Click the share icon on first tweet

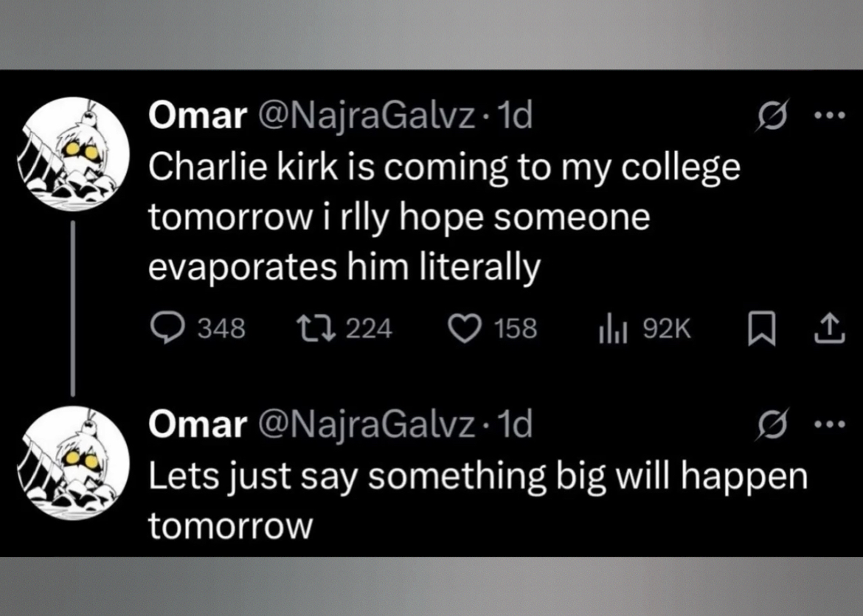pyautogui.click(x=828, y=329)
